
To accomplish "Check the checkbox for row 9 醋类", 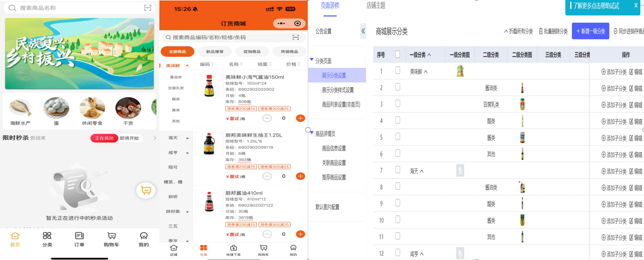I will [398, 203].
